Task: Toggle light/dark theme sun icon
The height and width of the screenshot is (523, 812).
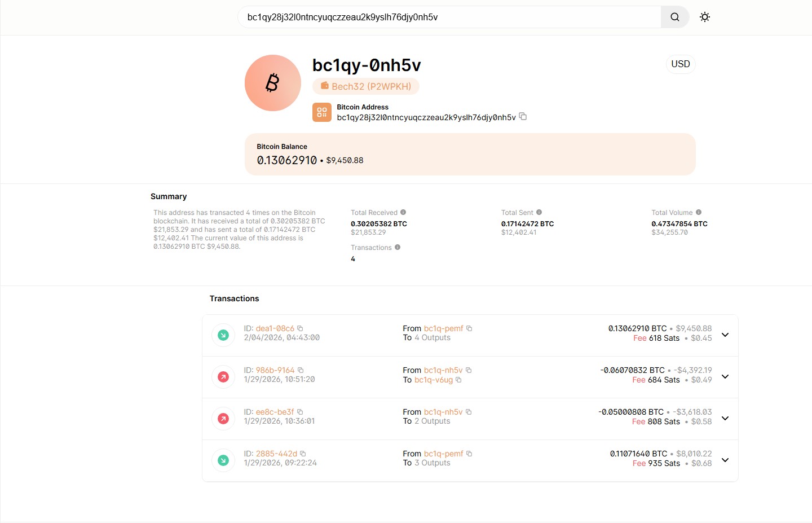Action: pyautogui.click(x=704, y=17)
